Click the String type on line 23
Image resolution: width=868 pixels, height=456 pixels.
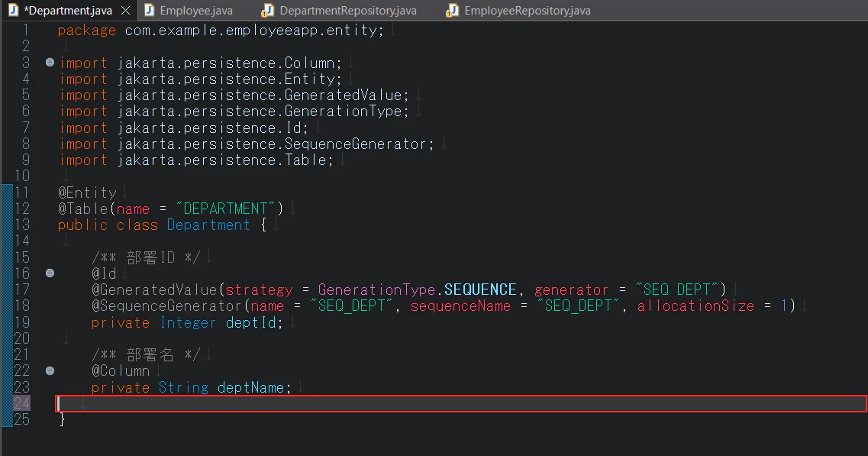click(x=184, y=387)
